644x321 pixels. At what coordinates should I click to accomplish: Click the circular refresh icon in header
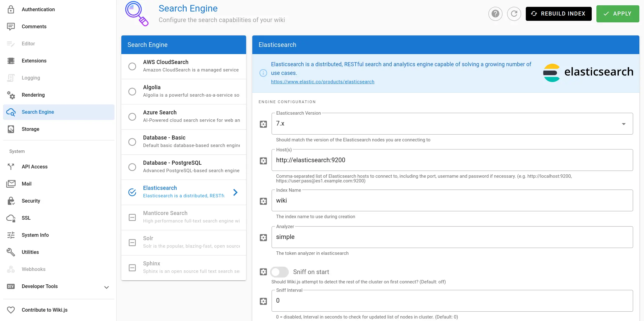[514, 14]
